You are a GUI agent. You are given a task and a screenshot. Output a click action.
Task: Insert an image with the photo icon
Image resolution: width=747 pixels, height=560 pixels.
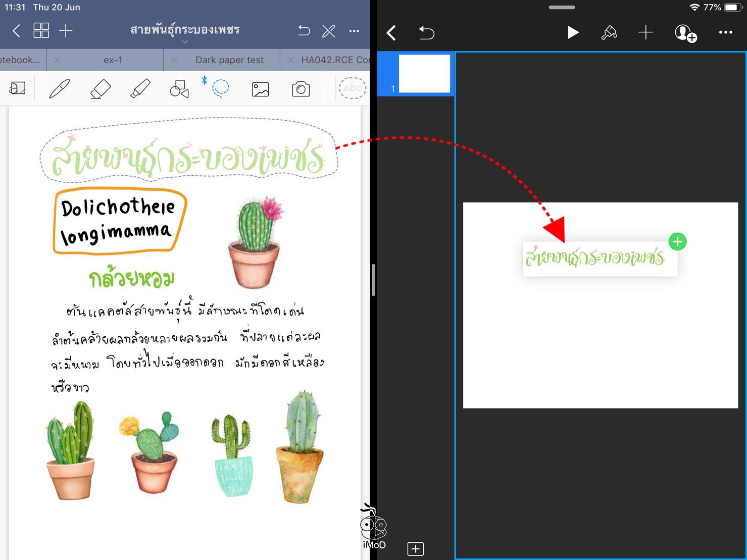tap(260, 89)
